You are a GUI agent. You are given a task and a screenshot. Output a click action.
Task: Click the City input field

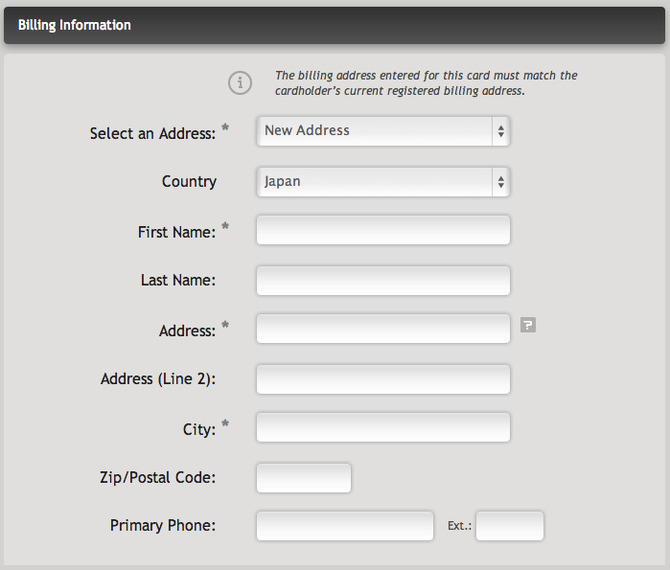[x=383, y=427]
